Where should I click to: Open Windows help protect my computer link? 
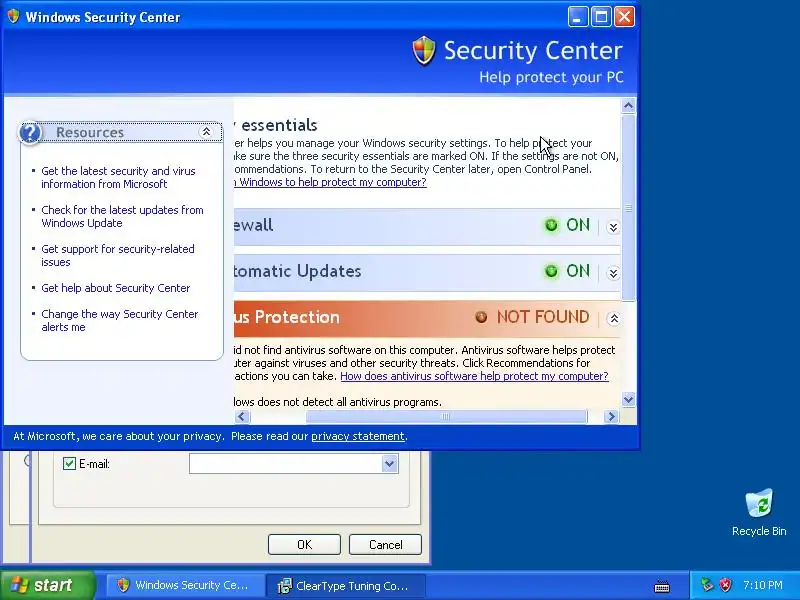(x=331, y=182)
